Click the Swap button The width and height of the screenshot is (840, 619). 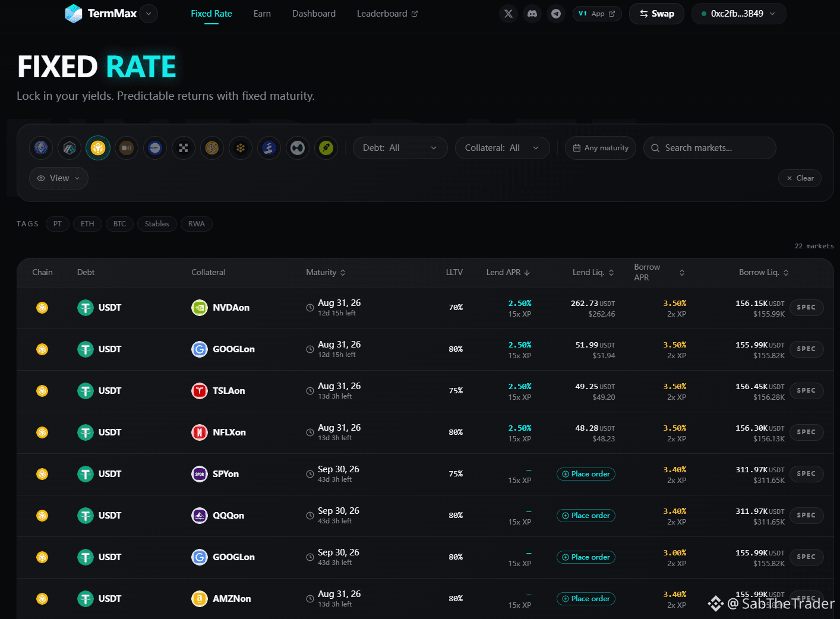(x=656, y=14)
